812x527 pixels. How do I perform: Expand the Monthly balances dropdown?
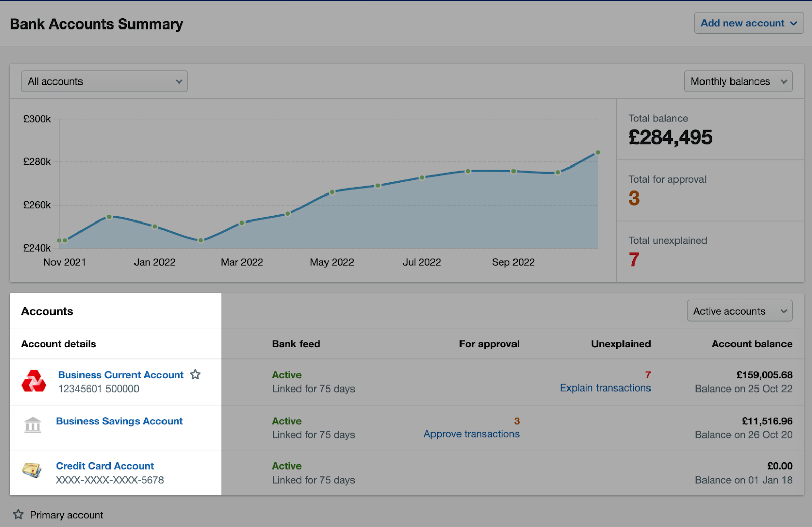tap(738, 81)
